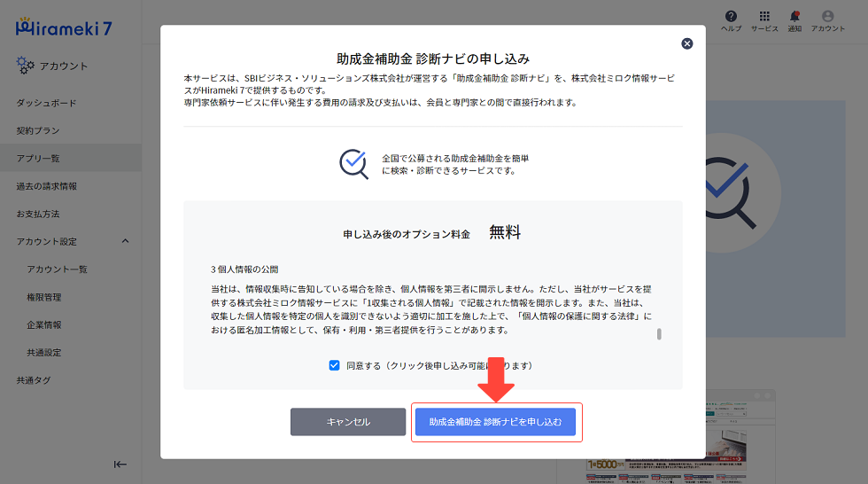Close the application dialog with the X icon
Viewport: 868px width, 484px height.
(687, 43)
